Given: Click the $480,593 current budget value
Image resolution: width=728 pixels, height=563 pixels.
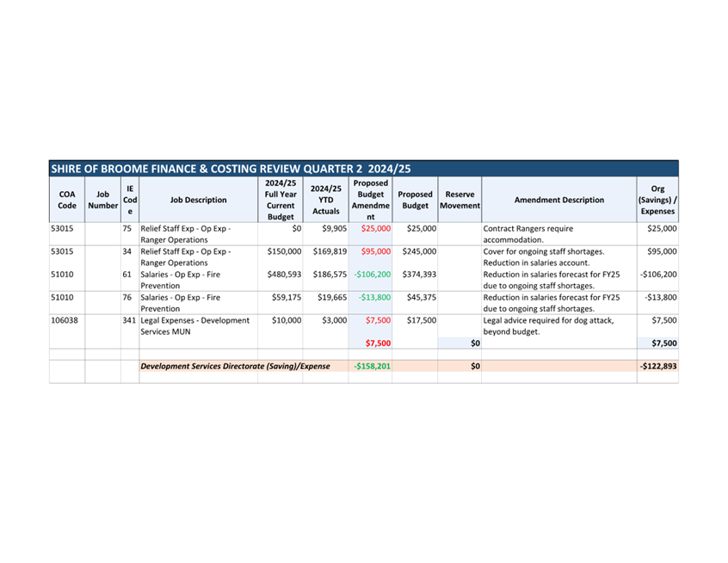Looking at the screenshot, I should coord(284,274).
